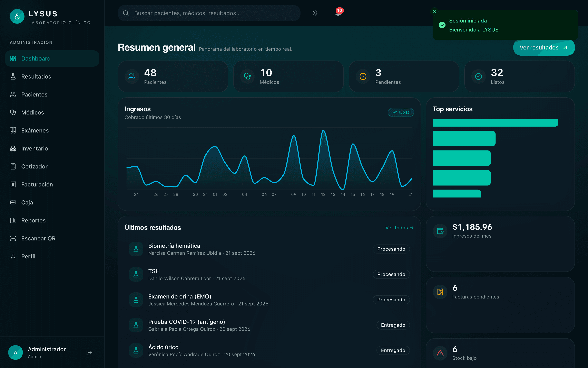
Task: Click the USD currency badge
Action: click(401, 112)
